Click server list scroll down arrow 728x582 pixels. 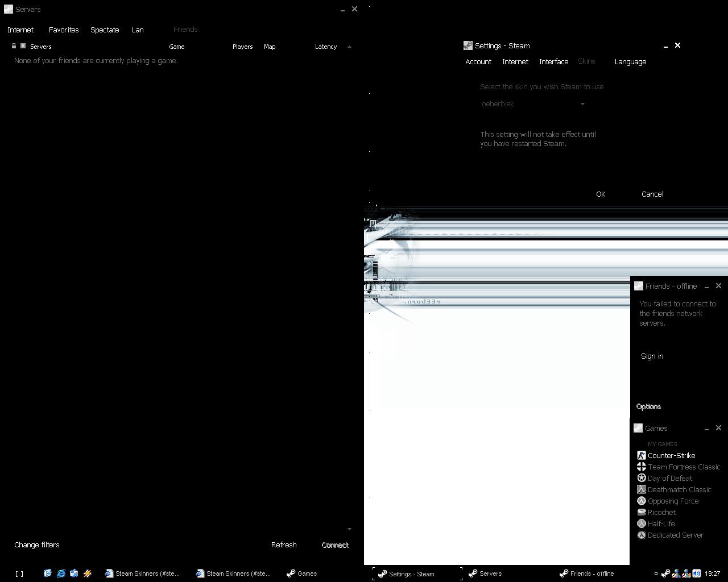coord(349,529)
